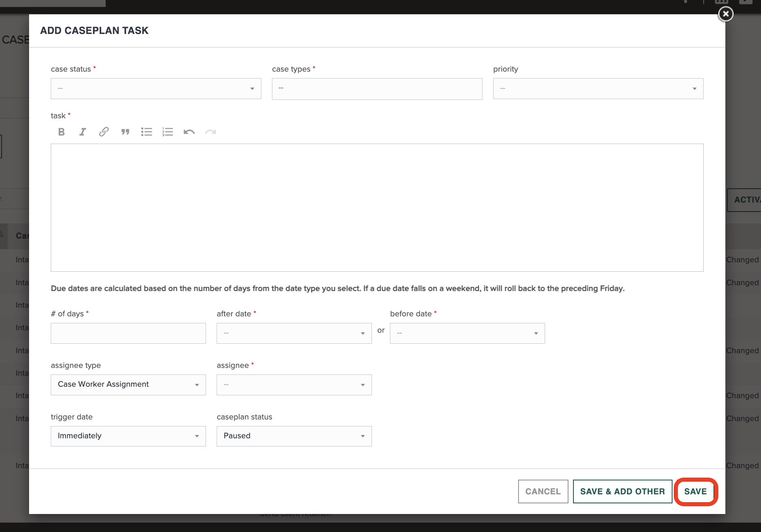
Task: Click Save & Add Other
Action: pyautogui.click(x=622, y=491)
